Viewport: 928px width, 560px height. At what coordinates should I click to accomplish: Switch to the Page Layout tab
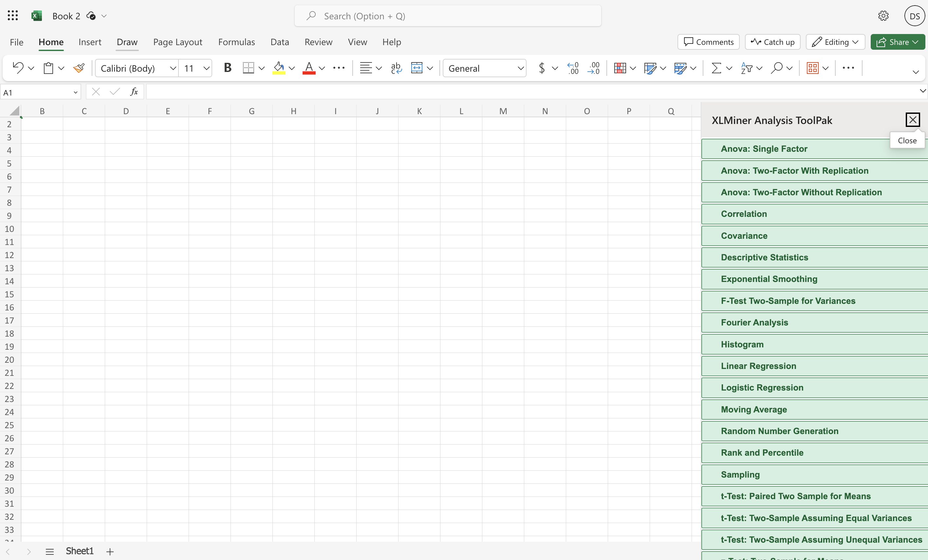(x=177, y=42)
